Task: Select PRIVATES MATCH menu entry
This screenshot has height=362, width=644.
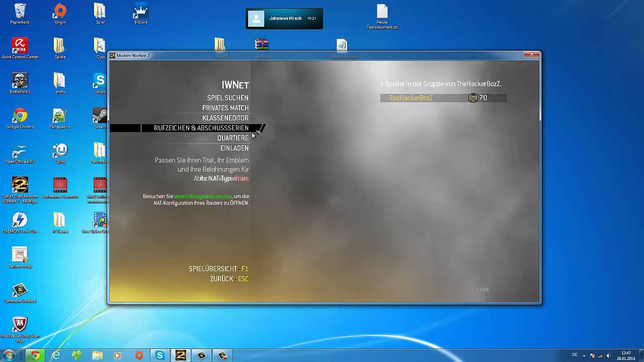Action: tap(225, 108)
